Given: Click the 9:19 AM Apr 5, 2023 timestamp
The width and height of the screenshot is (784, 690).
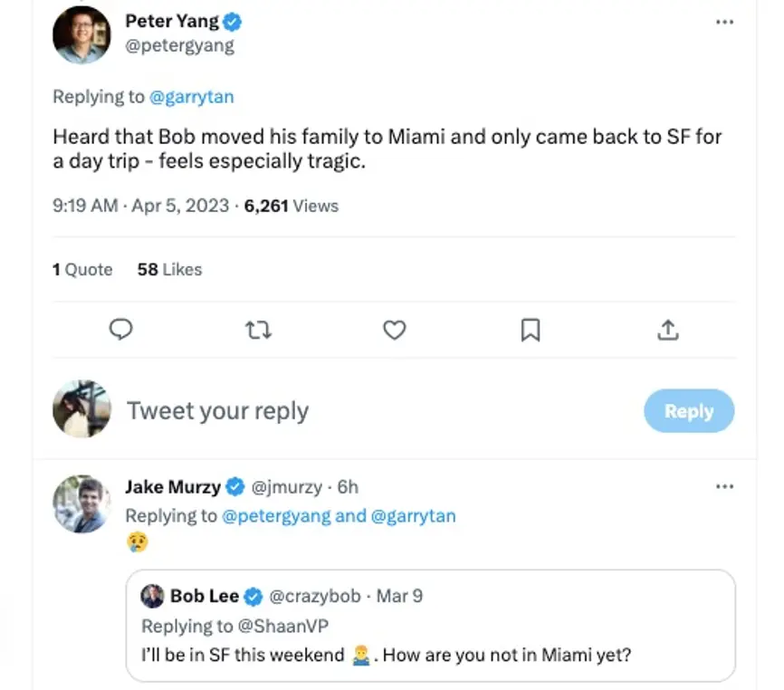Looking at the screenshot, I should point(140,206).
